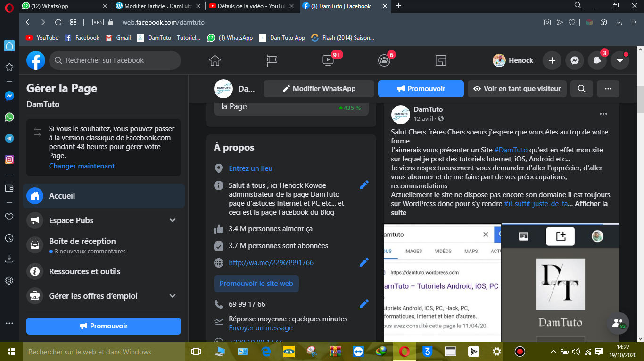Open Instagram in Opera sidebar
644x361 pixels.
point(9,160)
